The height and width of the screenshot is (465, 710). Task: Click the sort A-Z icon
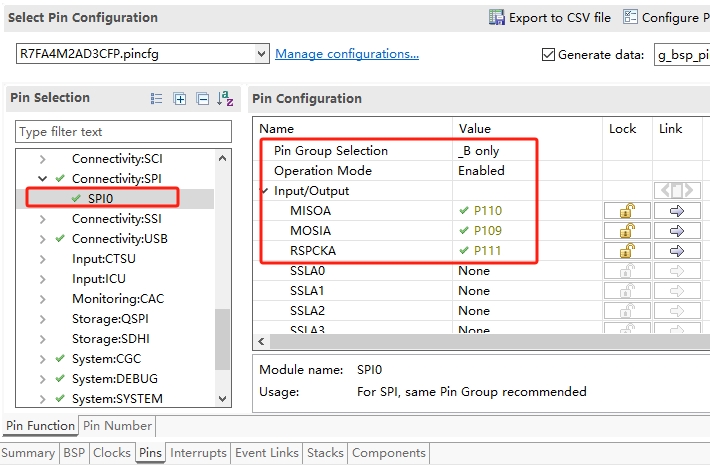click(x=225, y=98)
